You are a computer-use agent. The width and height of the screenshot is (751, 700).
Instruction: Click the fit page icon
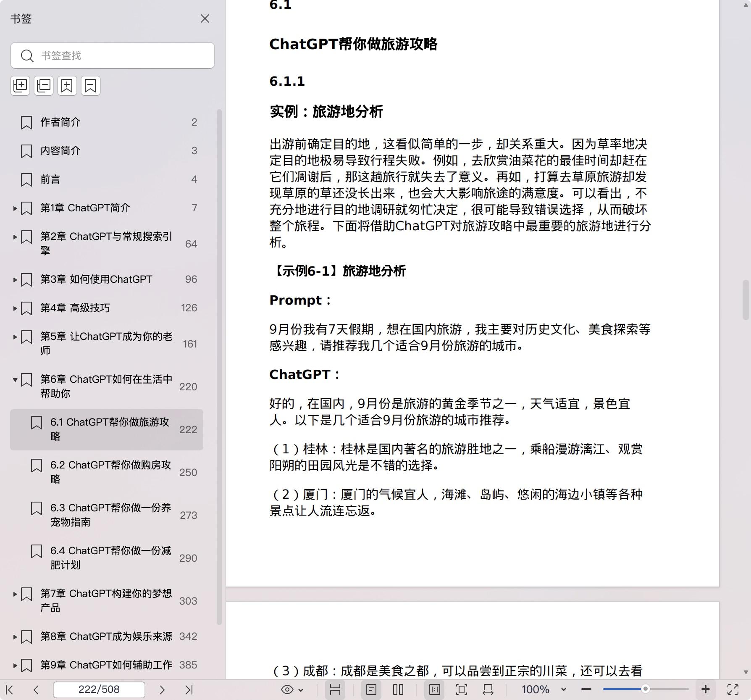(x=462, y=689)
